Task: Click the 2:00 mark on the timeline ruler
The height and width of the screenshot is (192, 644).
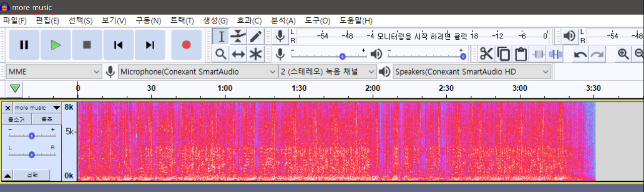Action: point(373,88)
